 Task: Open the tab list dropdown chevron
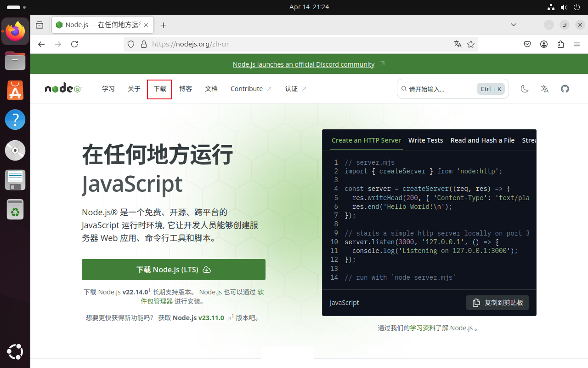click(513, 25)
